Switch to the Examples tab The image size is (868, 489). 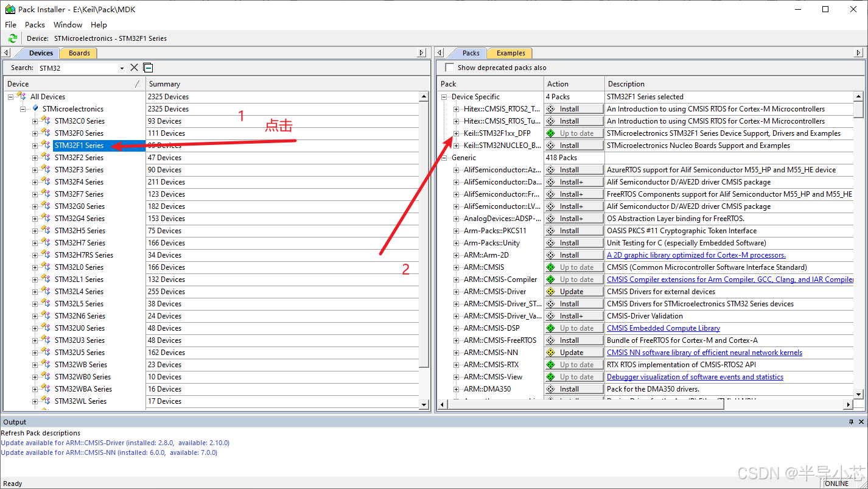tap(511, 53)
